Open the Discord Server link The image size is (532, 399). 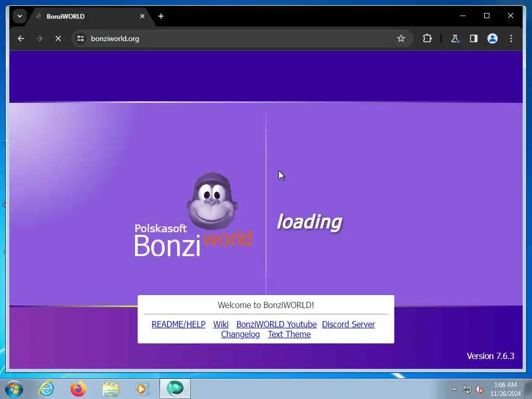pyautogui.click(x=349, y=324)
